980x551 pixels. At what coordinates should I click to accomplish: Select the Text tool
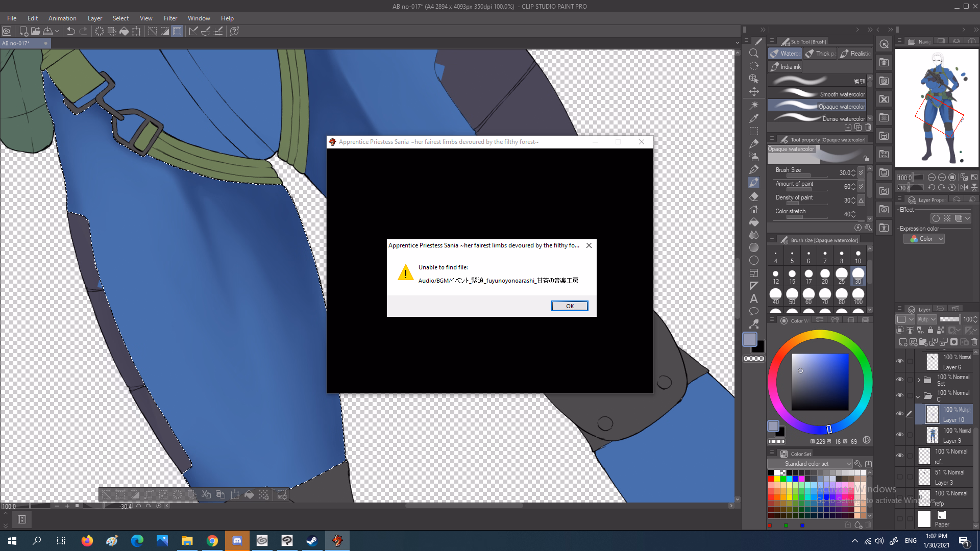pos(754,299)
